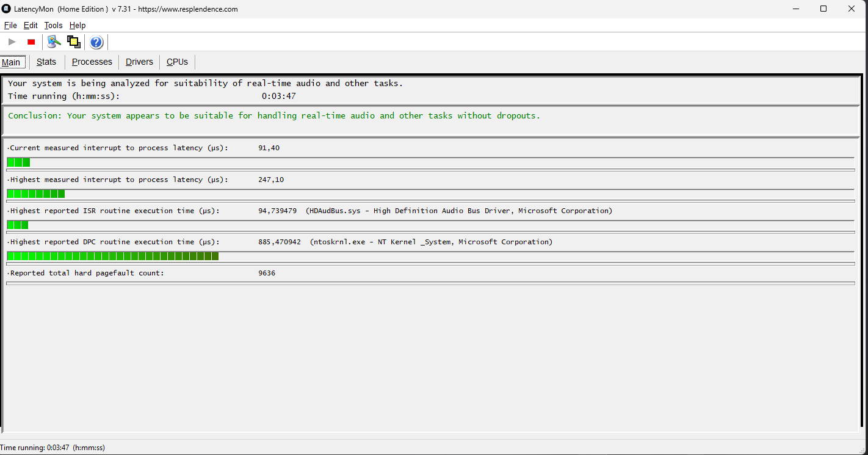Open the Tools menu

[53, 26]
